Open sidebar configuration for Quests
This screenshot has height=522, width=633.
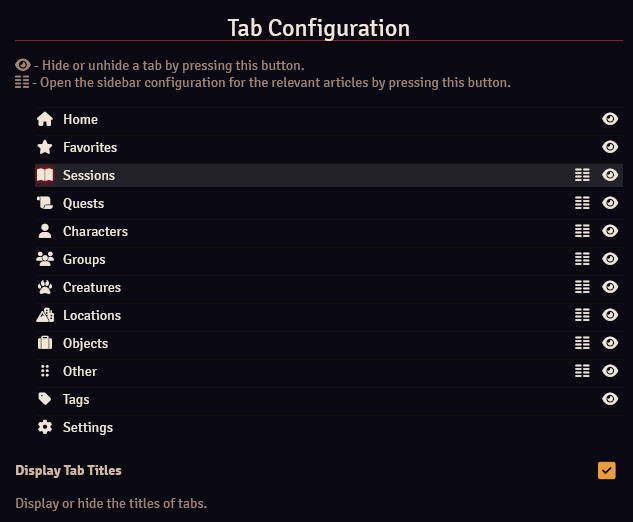click(582, 203)
